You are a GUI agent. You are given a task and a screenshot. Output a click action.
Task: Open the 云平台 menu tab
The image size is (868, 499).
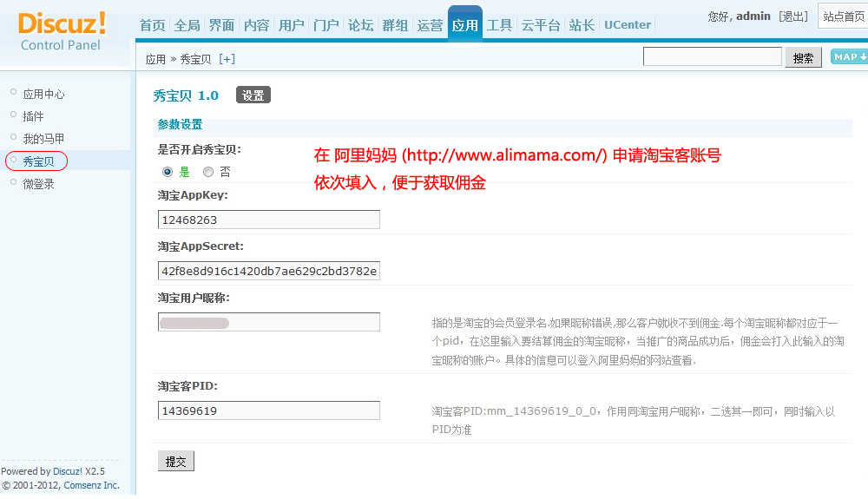pos(541,25)
